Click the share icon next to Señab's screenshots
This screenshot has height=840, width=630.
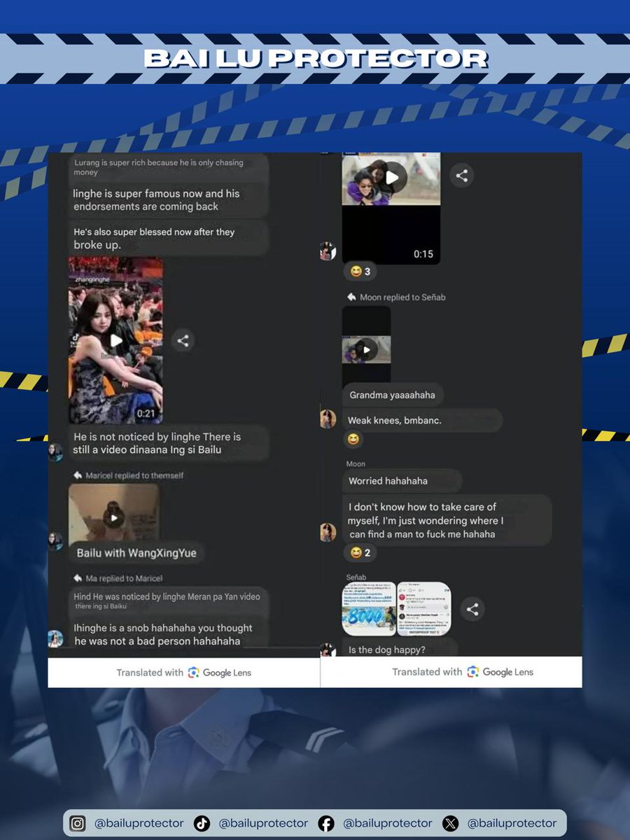coord(472,609)
